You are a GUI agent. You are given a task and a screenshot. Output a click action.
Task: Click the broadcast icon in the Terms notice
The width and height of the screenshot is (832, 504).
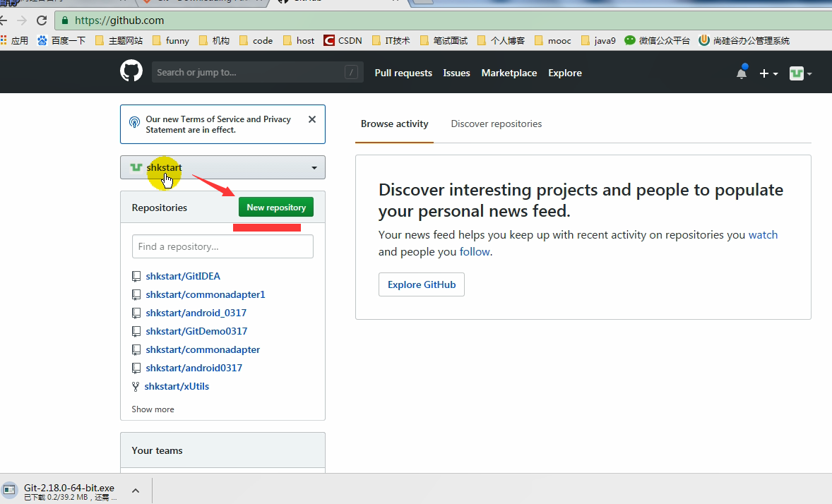pos(135,123)
